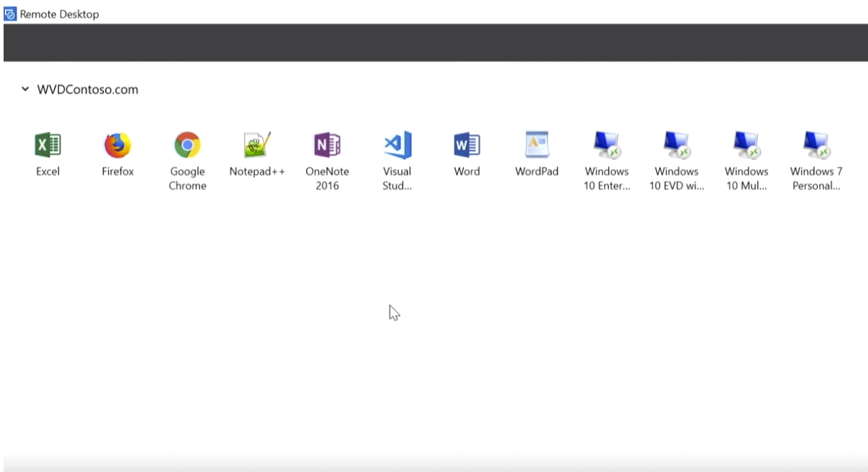Click the WVDContoso.com group heading

(x=88, y=90)
